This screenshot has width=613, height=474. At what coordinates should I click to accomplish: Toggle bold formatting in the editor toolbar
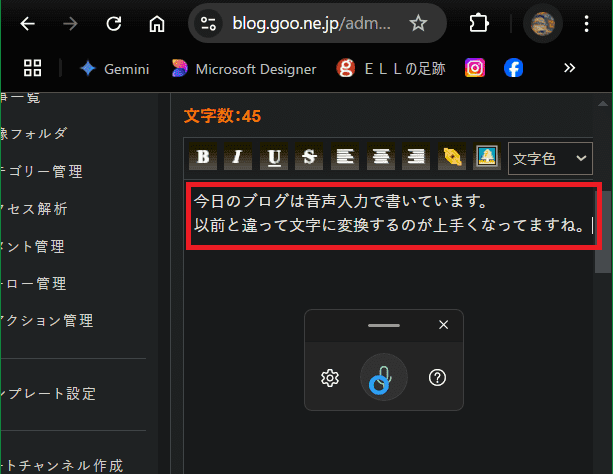(x=204, y=157)
